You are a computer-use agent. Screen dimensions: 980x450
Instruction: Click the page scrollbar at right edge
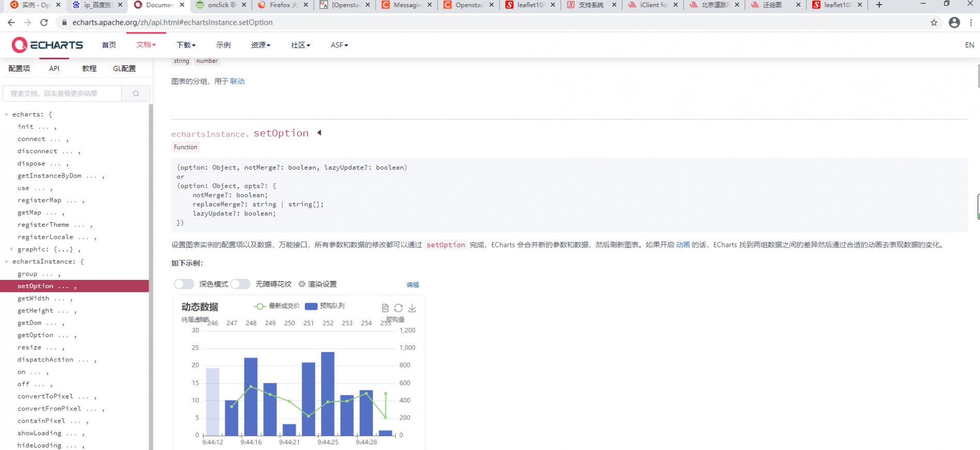978,76
